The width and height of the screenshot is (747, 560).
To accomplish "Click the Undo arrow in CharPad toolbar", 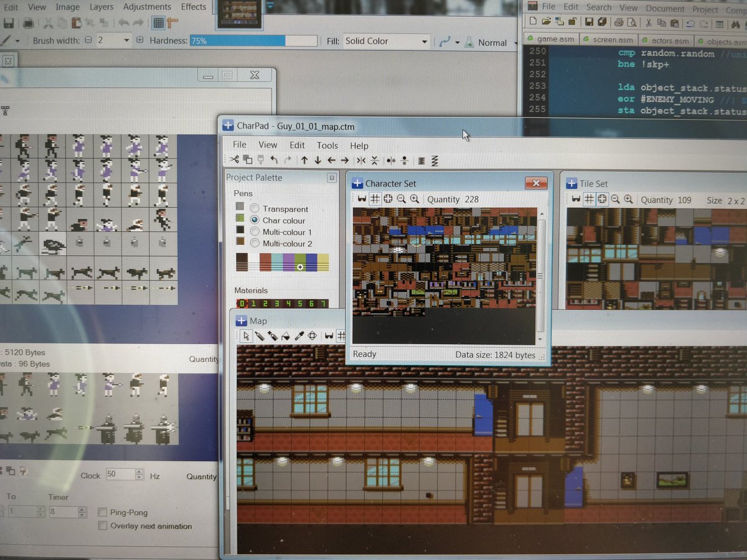I will coord(274,160).
